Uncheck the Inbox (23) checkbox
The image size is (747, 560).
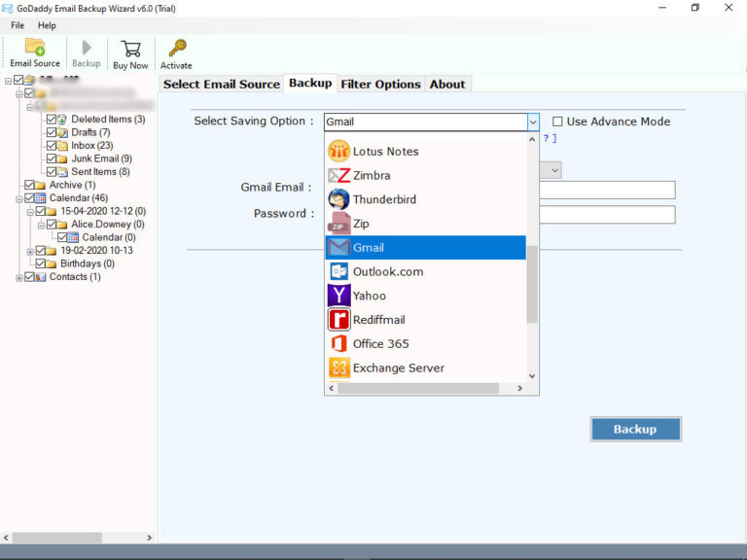52,145
